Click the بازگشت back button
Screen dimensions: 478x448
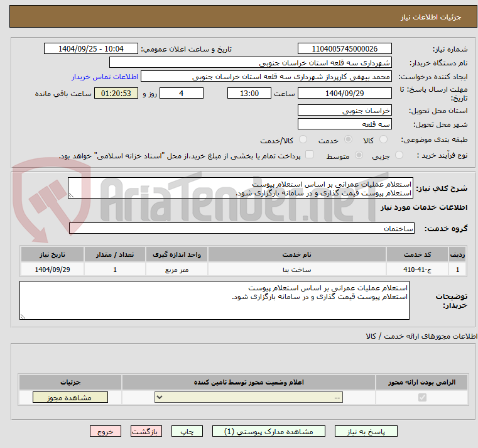(x=146, y=431)
